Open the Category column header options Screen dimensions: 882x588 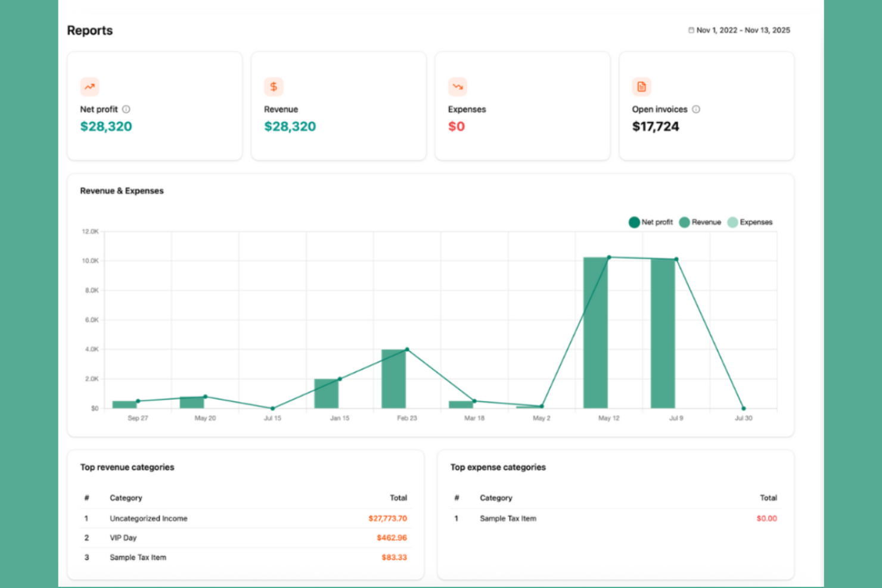[126, 498]
